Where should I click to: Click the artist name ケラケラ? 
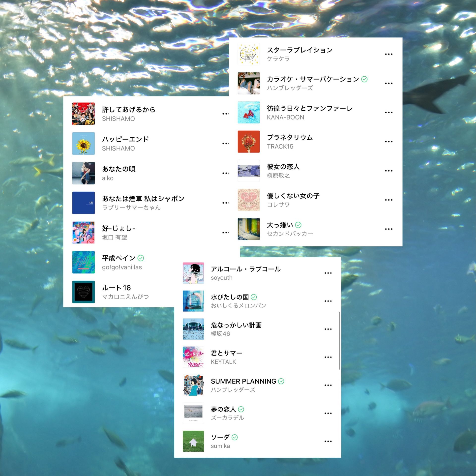coord(278,59)
